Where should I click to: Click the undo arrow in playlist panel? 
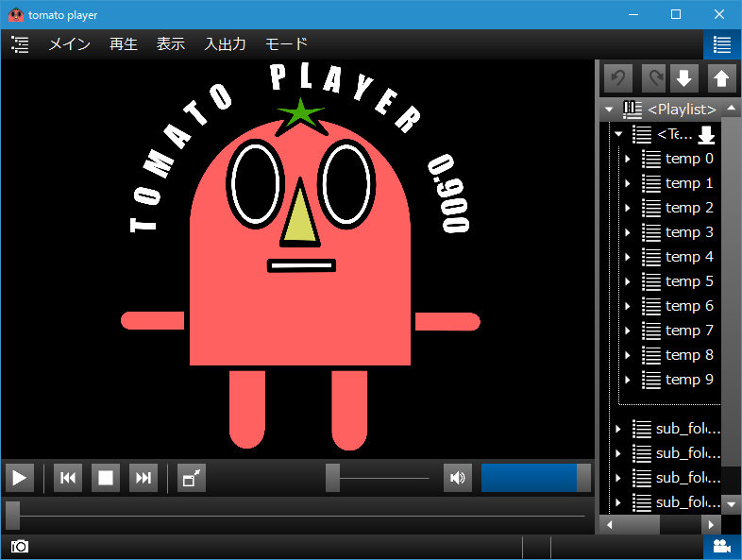click(617, 78)
